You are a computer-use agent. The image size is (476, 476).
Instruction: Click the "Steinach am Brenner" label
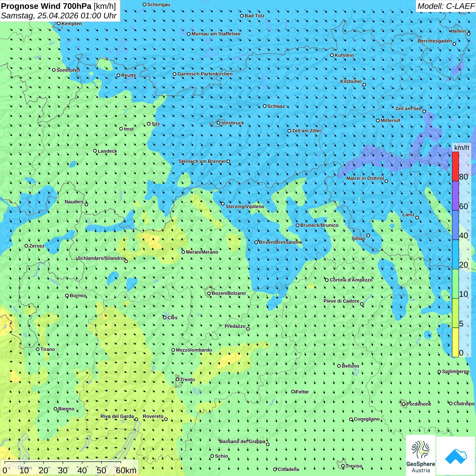pos(202,161)
